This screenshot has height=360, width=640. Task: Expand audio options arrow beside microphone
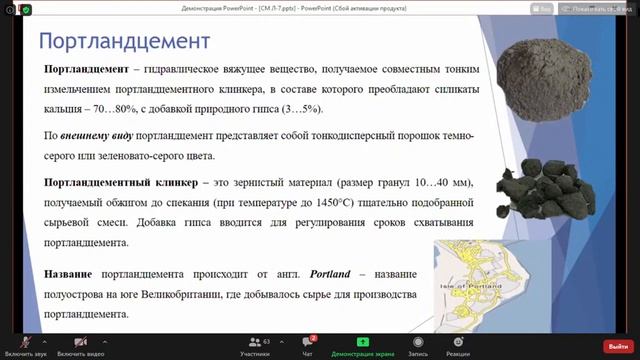click(x=44, y=342)
